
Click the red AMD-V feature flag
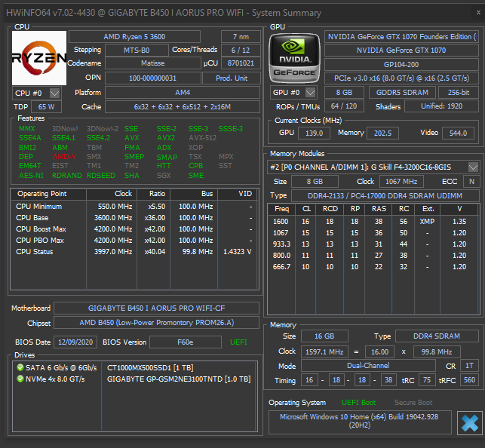click(x=64, y=157)
